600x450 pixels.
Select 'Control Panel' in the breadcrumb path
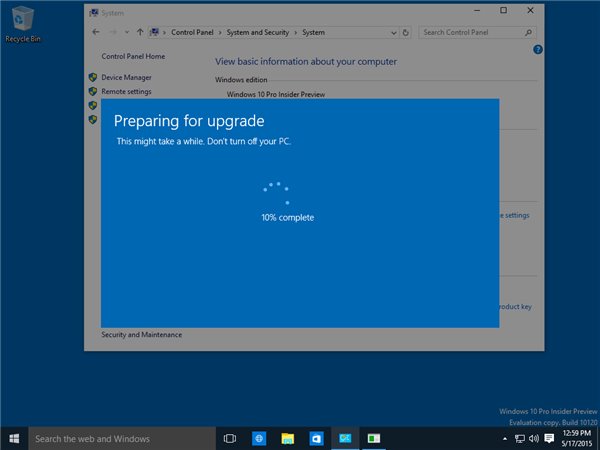tap(194, 32)
